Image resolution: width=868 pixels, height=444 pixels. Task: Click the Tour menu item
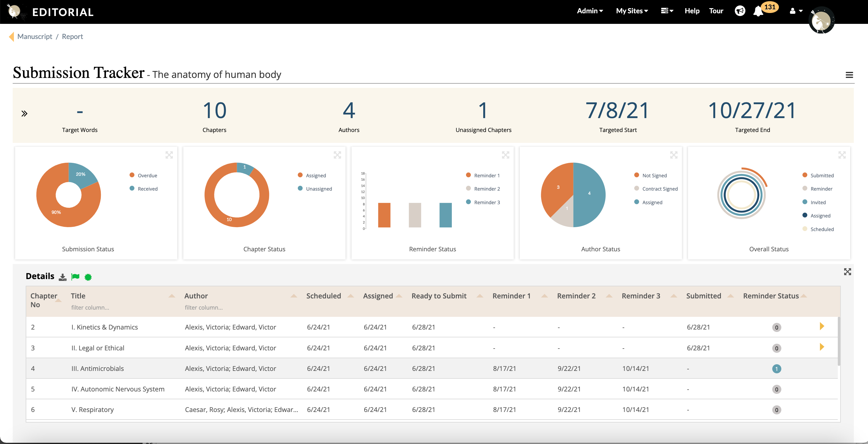coord(716,11)
